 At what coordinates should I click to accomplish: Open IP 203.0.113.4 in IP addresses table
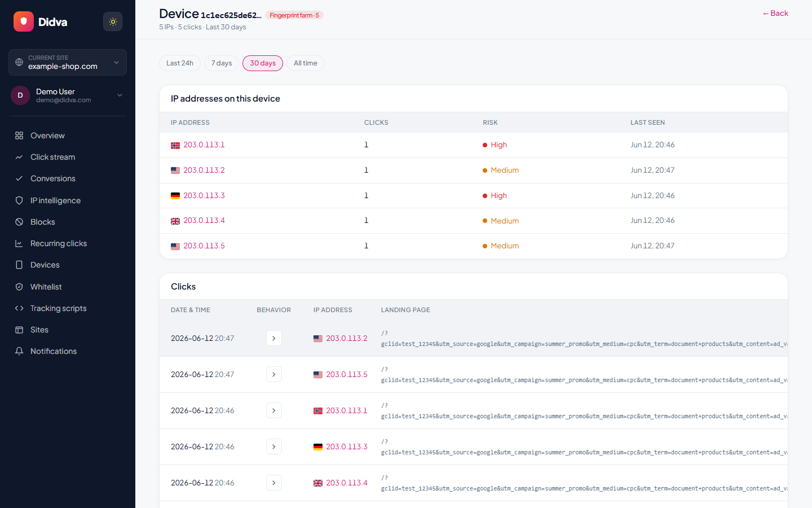point(204,221)
